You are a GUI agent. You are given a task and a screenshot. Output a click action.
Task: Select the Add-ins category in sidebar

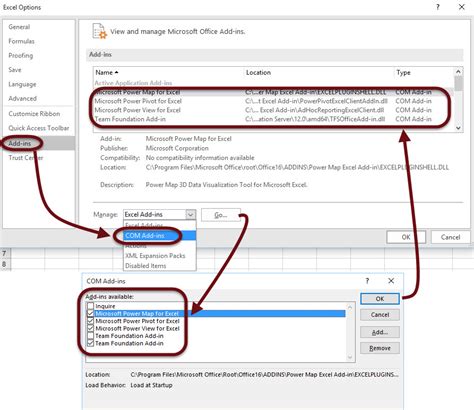click(x=39, y=143)
